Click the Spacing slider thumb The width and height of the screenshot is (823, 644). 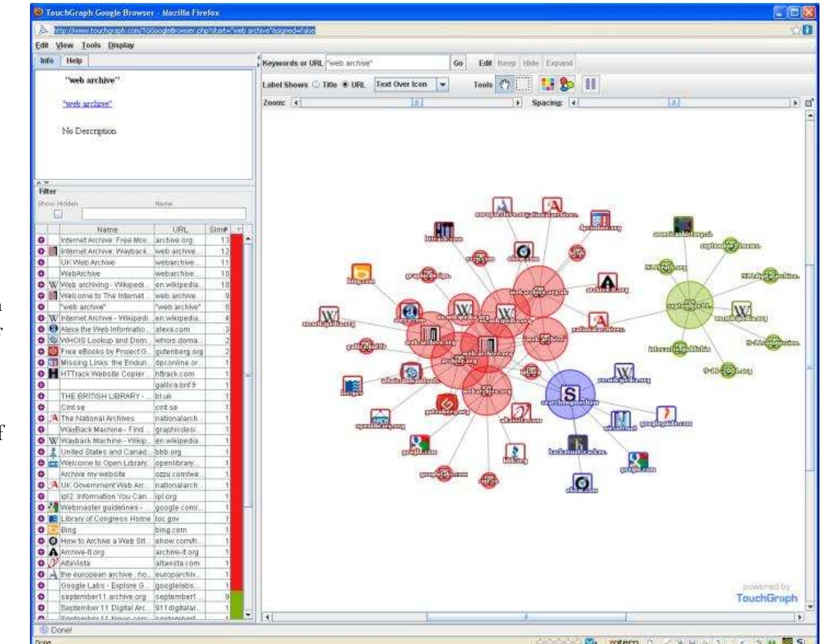coord(674,103)
